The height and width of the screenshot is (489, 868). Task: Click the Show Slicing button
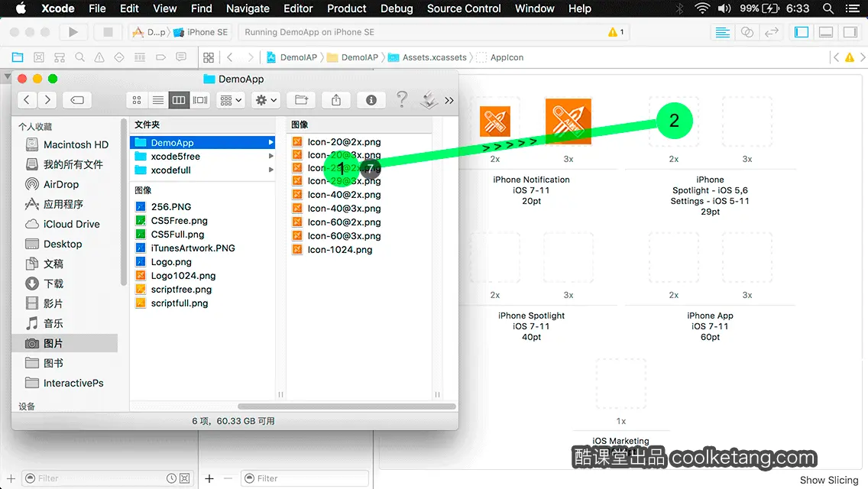829,480
